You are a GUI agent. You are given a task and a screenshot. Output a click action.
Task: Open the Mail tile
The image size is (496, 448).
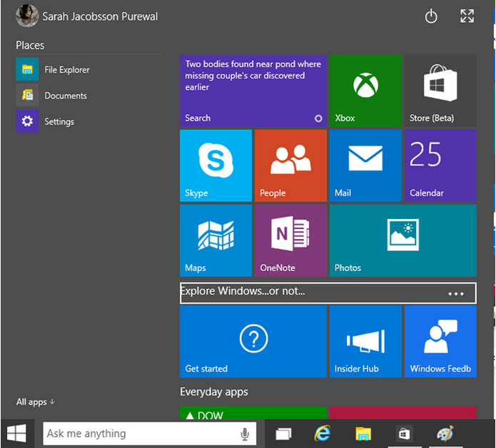[x=365, y=166]
